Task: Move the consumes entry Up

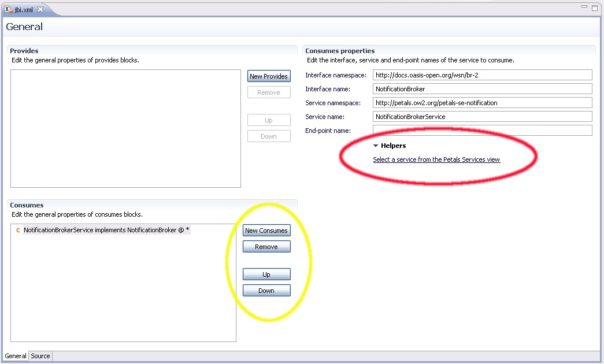Action: point(266,274)
